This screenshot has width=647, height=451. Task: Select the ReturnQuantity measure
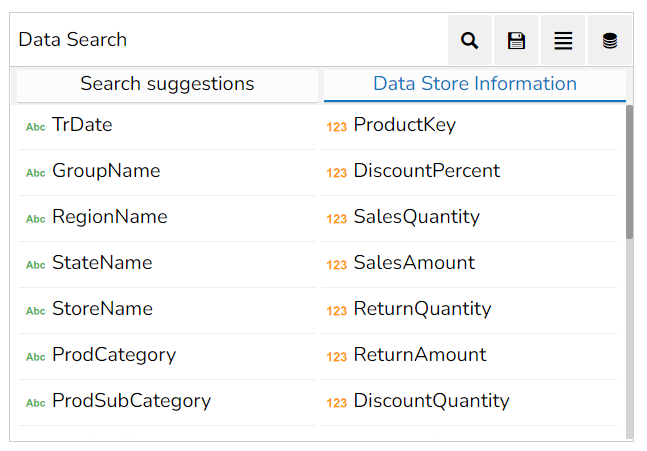point(469,309)
